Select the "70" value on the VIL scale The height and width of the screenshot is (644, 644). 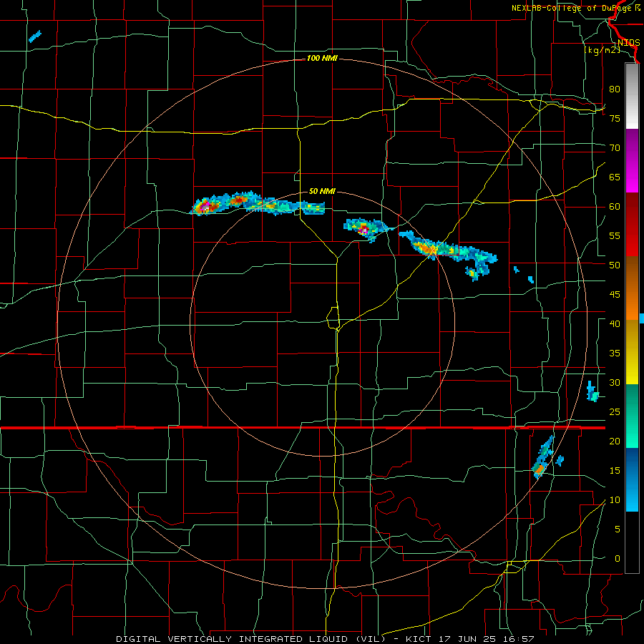[x=615, y=148]
